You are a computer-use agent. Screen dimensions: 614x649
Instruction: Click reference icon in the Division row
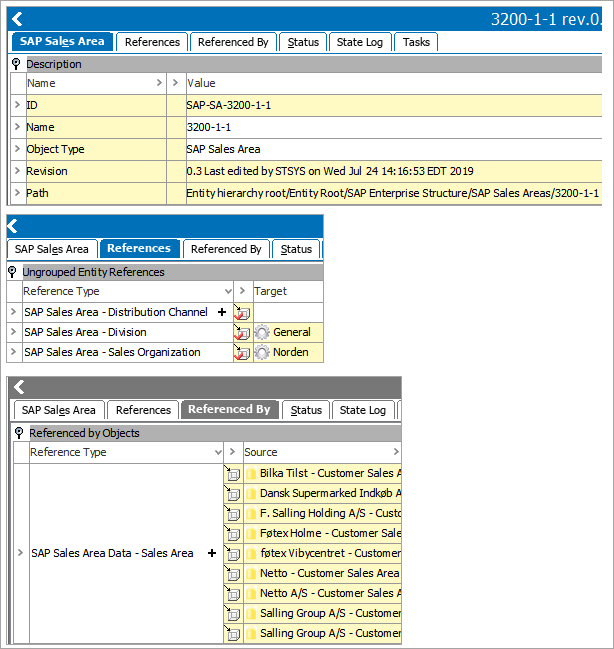point(242,332)
